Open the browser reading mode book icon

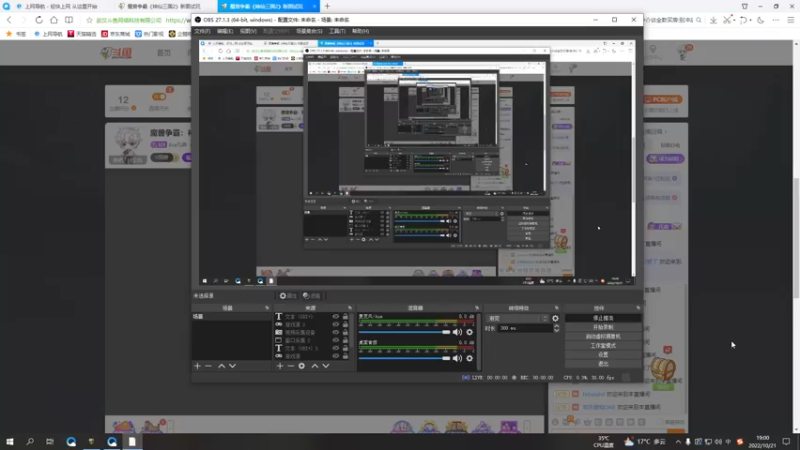point(69,20)
